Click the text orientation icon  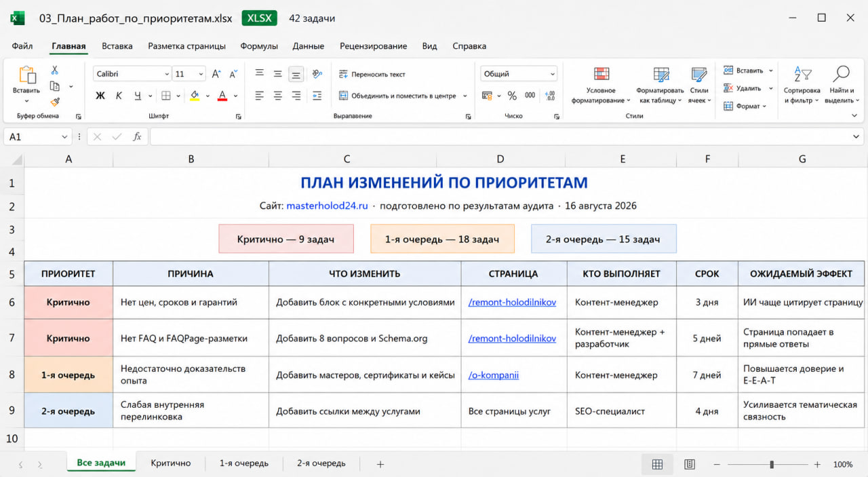coord(317,74)
